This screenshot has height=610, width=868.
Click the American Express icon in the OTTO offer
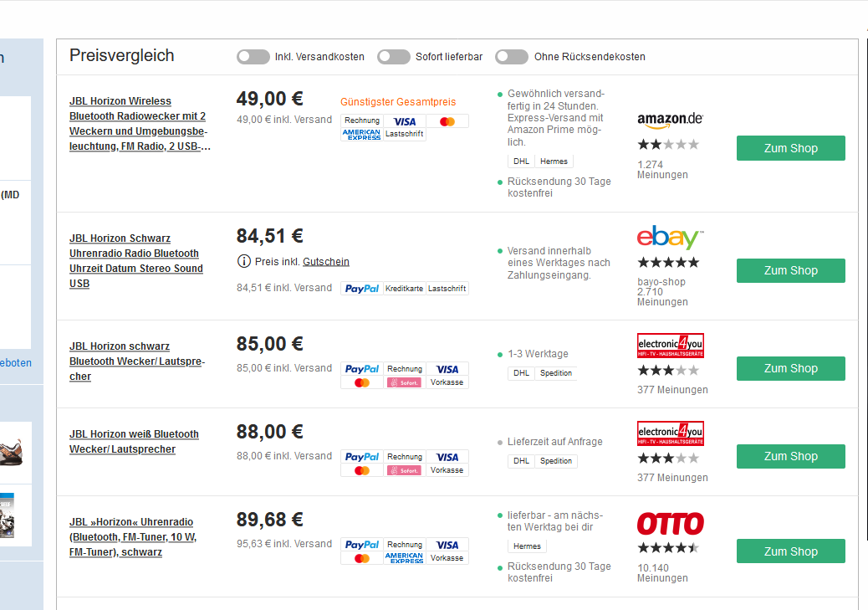click(405, 558)
